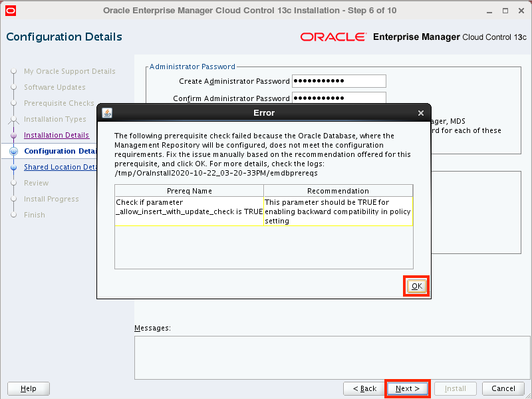Click the log path /tmp/OraInstall text
532x399 pixels.
[x=216, y=173]
